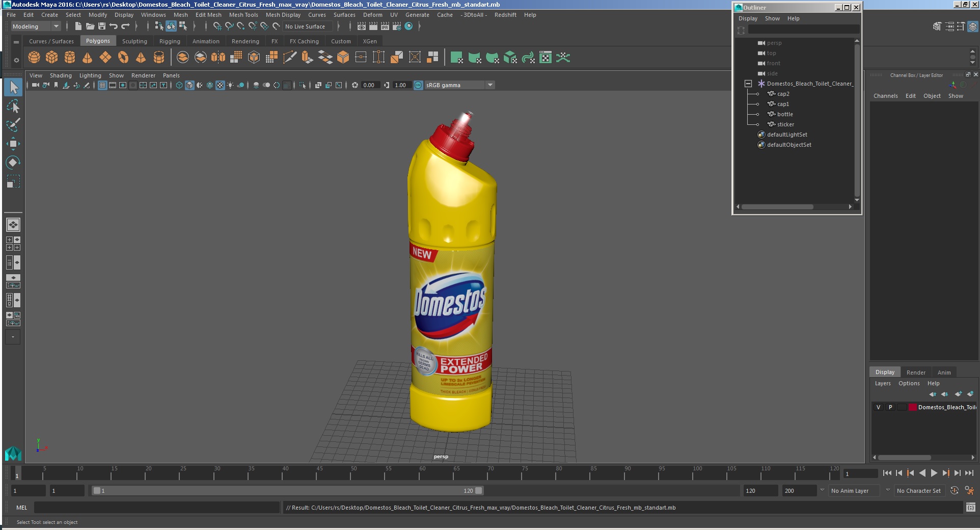Toggle smooth shade all in viewport toolbar

tap(189, 85)
